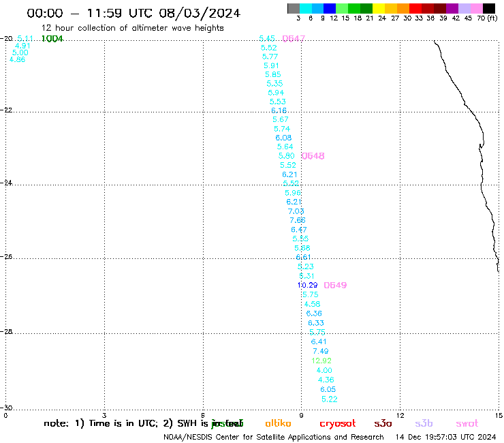
Task: Select the green '1004' pass label
Action: [52, 39]
